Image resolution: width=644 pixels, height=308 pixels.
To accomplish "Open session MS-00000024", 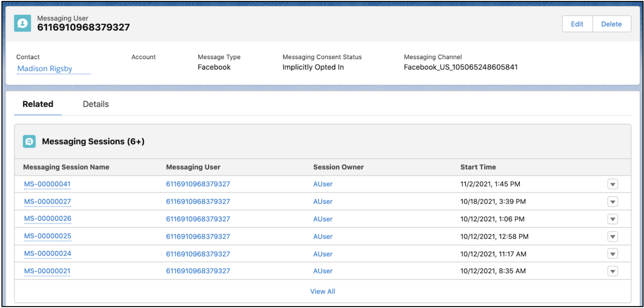I will pos(47,254).
